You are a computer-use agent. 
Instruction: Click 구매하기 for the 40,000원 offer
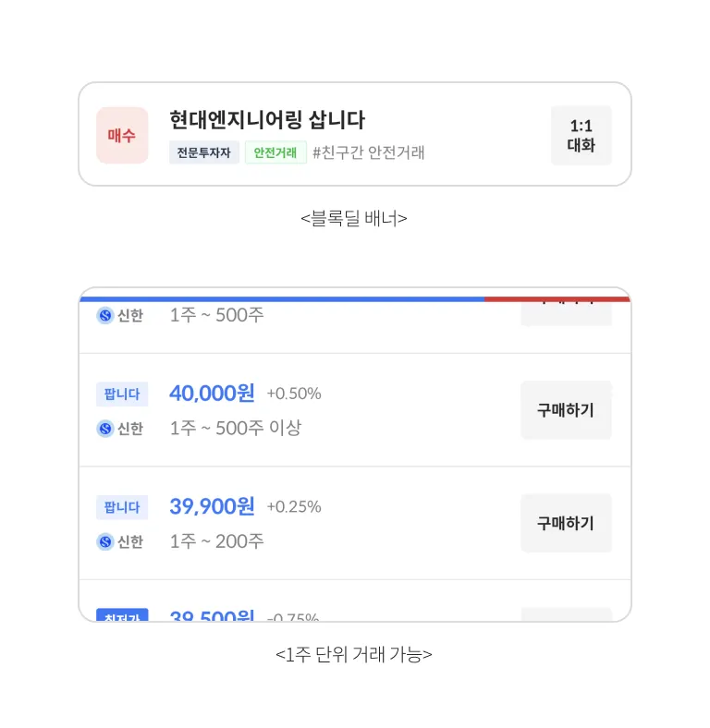(566, 410)
